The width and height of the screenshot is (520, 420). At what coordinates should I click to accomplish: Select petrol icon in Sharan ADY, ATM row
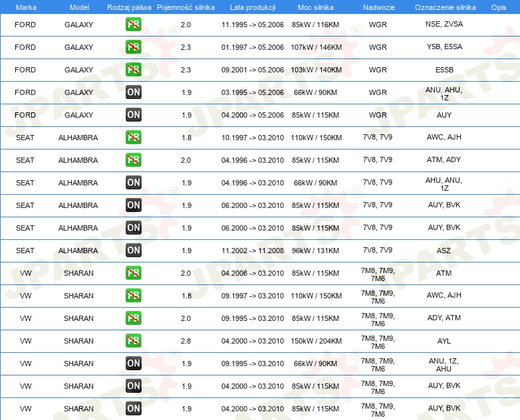(133, 318)
